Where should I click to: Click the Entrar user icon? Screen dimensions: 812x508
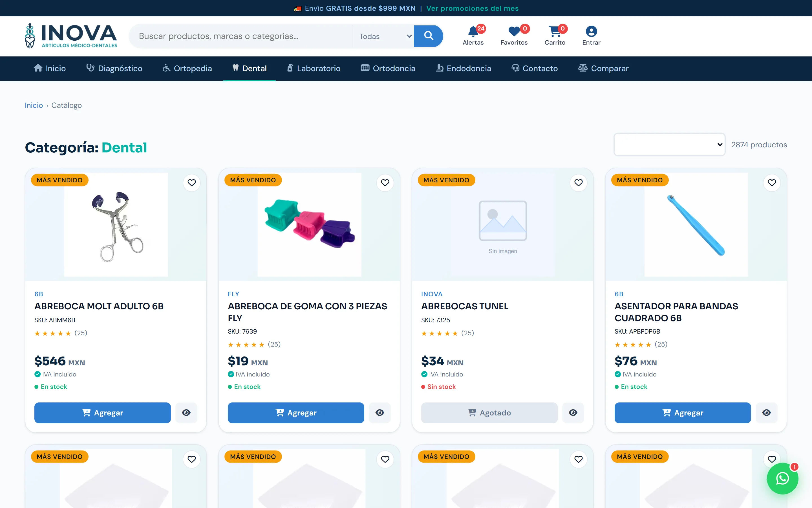591,35
